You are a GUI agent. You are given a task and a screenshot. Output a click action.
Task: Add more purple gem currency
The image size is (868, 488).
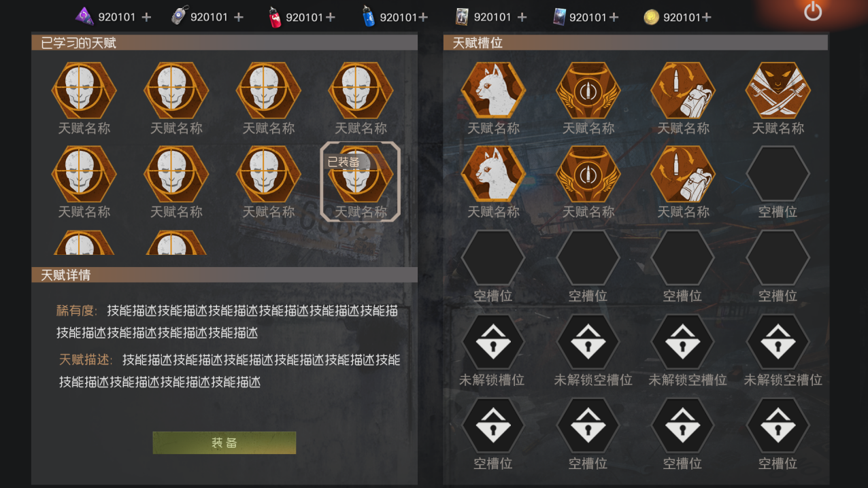click(x=146, y=17)
